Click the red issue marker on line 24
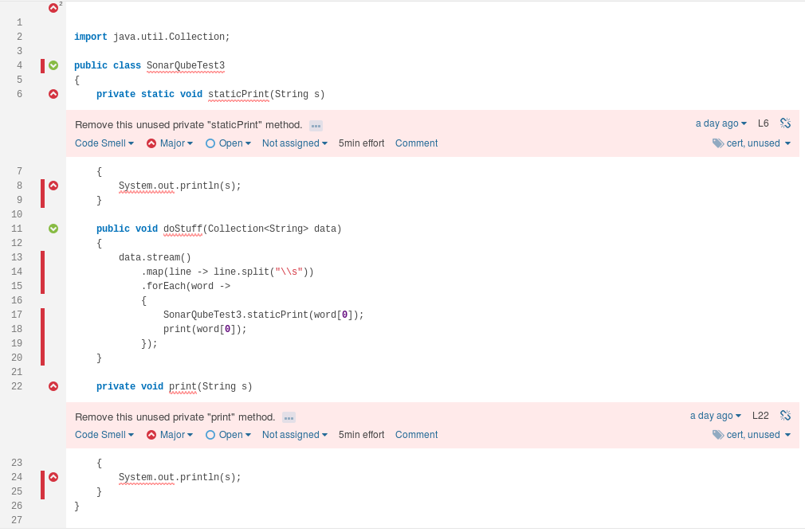The width and height of the screenshot is (805, 532). pos(53,477)
